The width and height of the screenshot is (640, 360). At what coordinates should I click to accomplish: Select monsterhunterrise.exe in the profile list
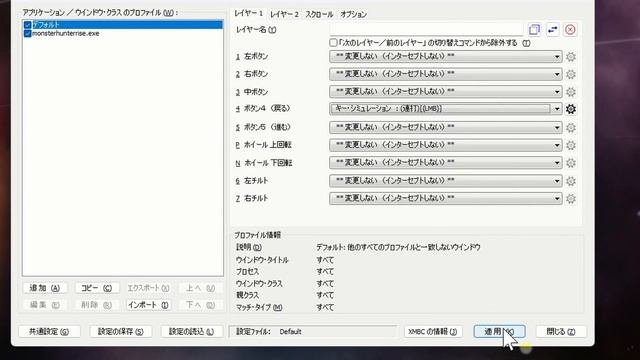65,33
